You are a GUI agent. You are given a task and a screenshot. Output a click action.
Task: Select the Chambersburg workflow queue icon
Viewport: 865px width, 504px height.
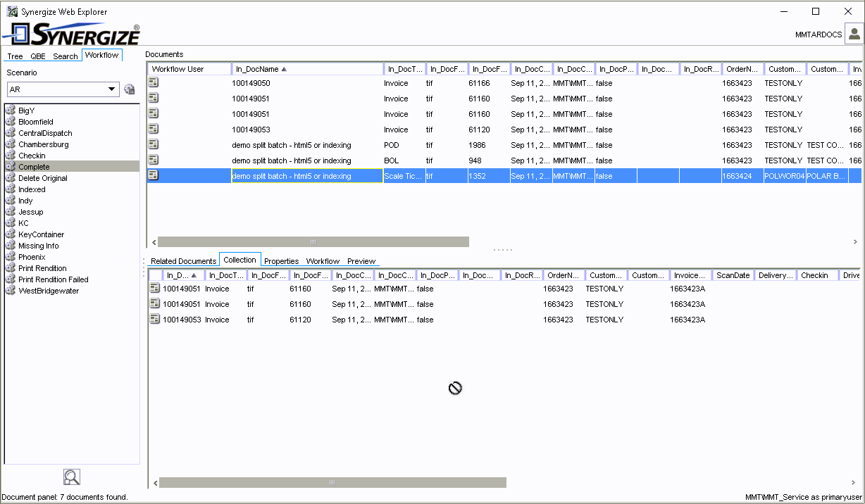[11, 144]
